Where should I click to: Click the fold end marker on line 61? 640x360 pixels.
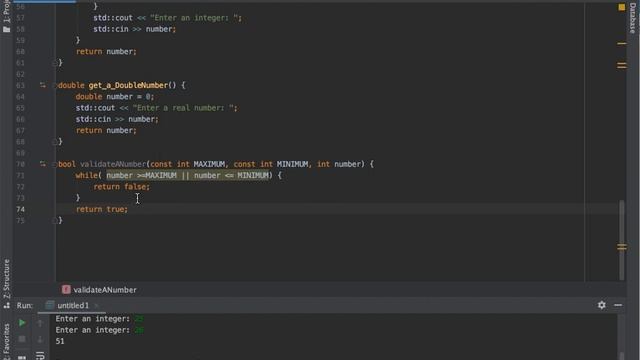pos(55,63)
